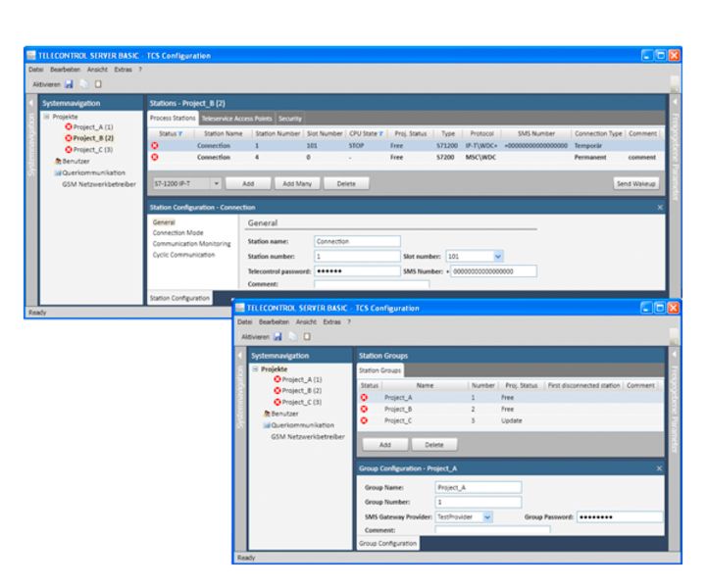Open Datei menu in lower window
This screenshot has width=706, height=588.
pyautogui.click(x=244, y=321)
